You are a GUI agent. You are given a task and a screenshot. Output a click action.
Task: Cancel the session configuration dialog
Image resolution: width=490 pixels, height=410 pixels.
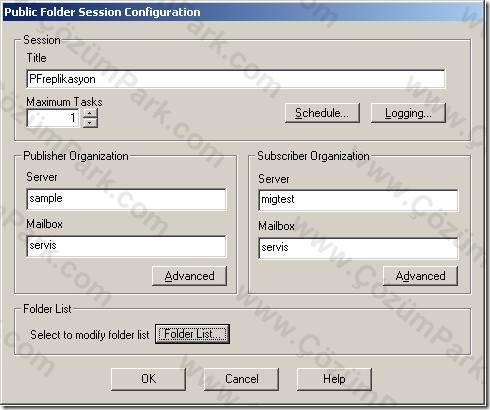click(241, 379)
